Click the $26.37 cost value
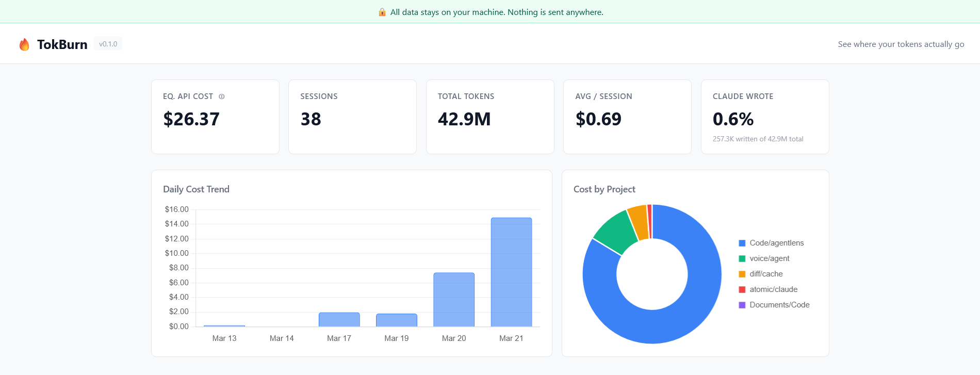 tap(191, 119)
